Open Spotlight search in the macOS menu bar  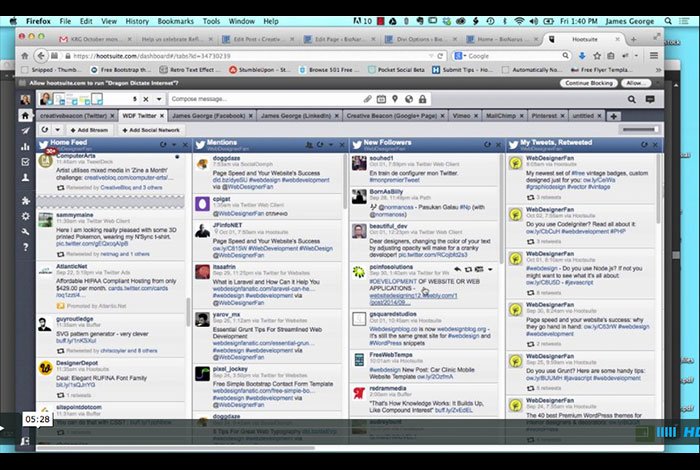tap(668, 21)
